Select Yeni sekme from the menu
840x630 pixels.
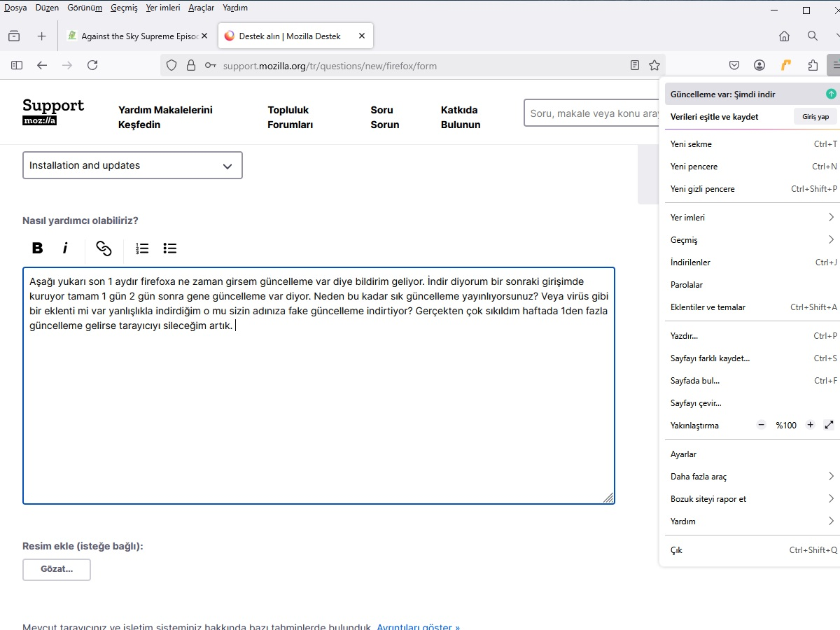coord(752,144)
